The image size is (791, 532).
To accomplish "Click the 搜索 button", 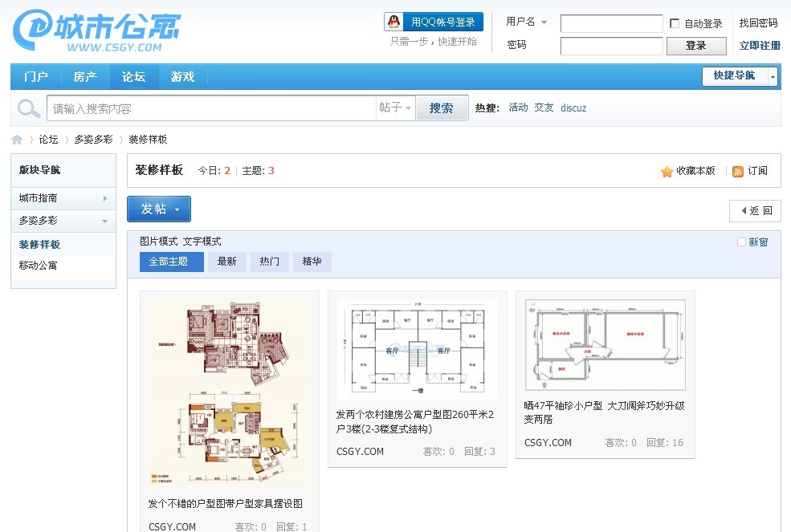I will (x=442, y=108).
